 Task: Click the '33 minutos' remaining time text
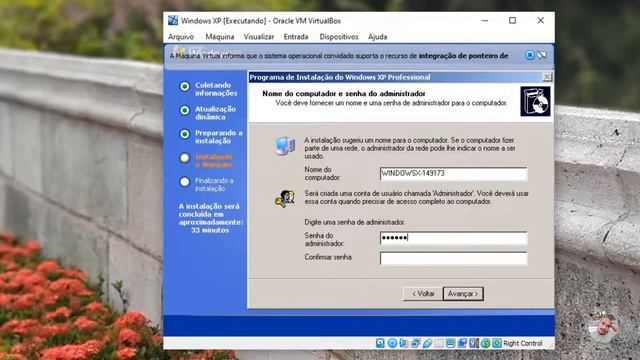(210, 230)
